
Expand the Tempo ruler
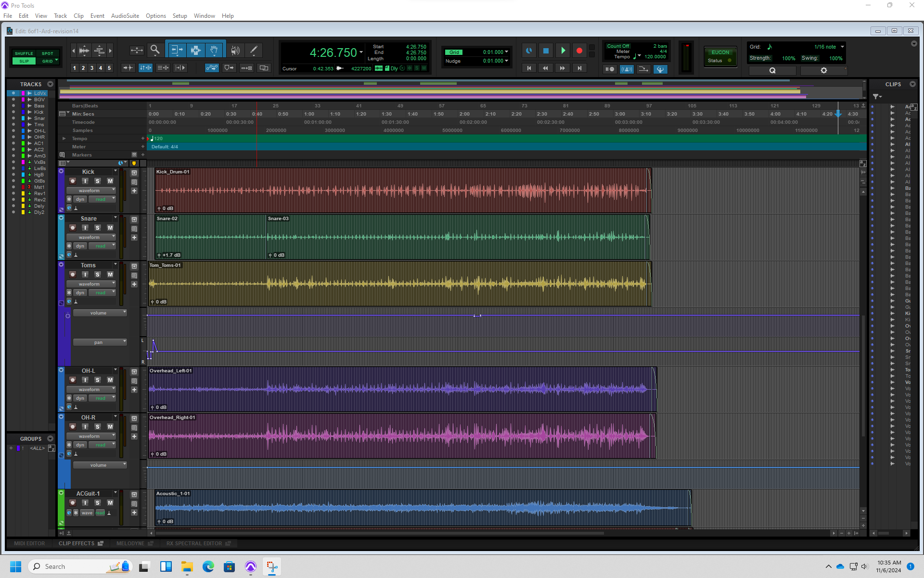tap(64, 139)
